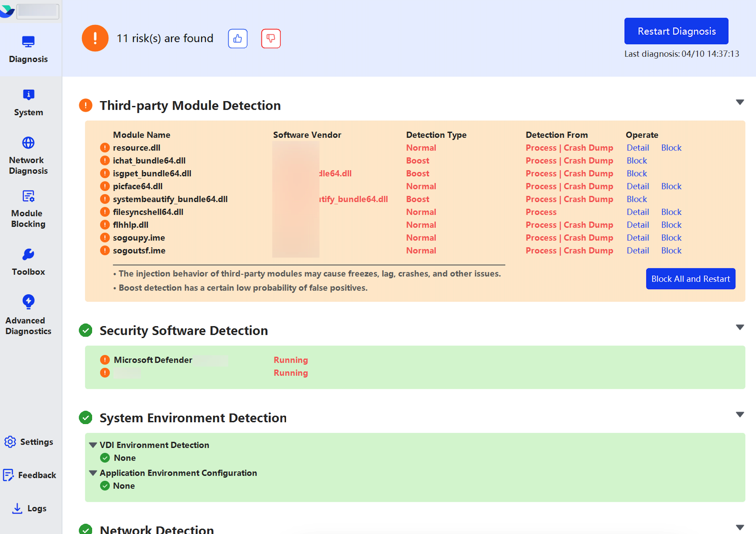Open the Network Diagnosis globe icon
Viewport: 756px width, 534px height.
(x=28, y=143)
